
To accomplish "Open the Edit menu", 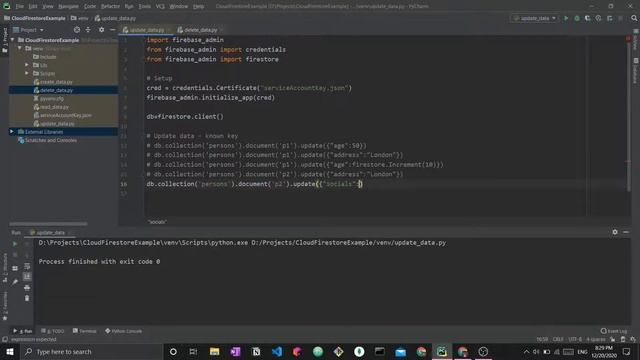I will pyautogui.click(x=33, y=7).
